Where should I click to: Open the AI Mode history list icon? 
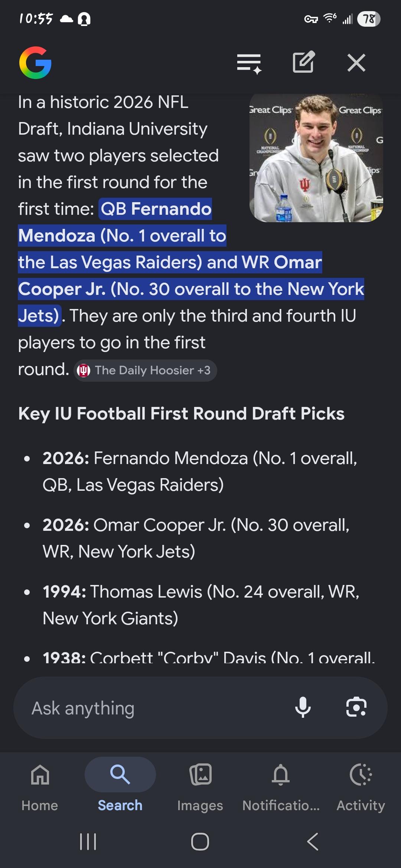[249, 63]
